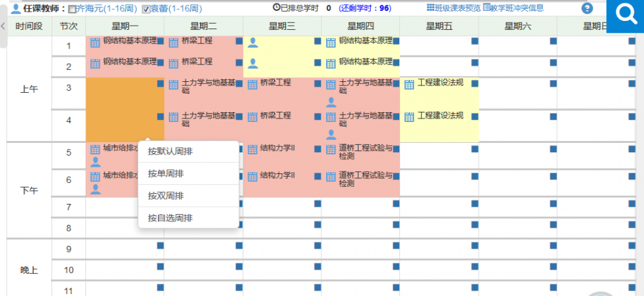
Task: Click the person icon in Wednesday period 1
Action: (x=252, y=42)
